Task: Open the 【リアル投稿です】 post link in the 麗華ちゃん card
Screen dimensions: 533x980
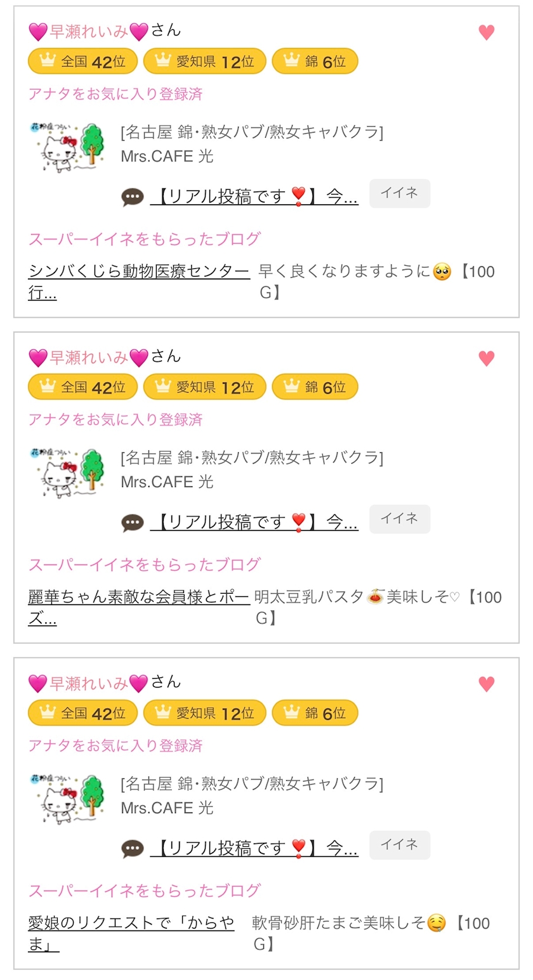Action: pyautogui.click(x=254, y=523)
